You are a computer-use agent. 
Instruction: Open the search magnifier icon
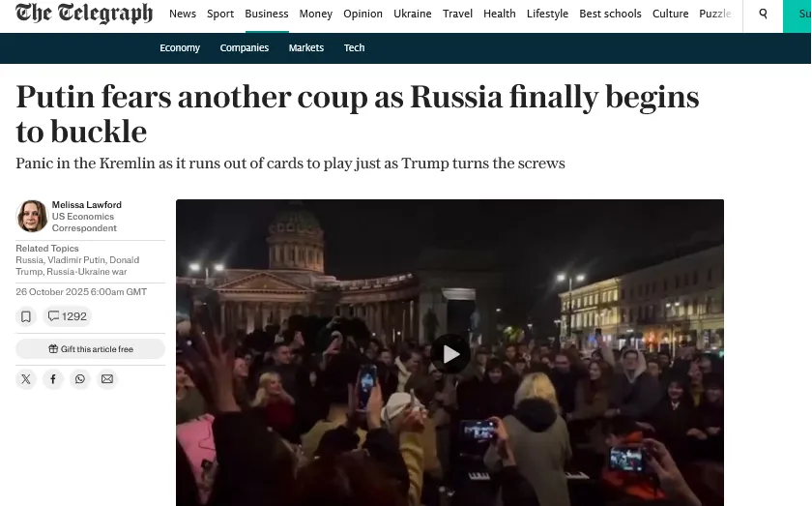(x=763, y=14)
